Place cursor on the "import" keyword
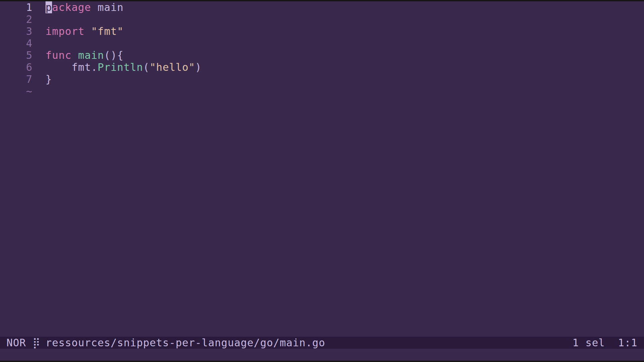The height and width of the screenshot is (362, 644). [x=65, y=32]
